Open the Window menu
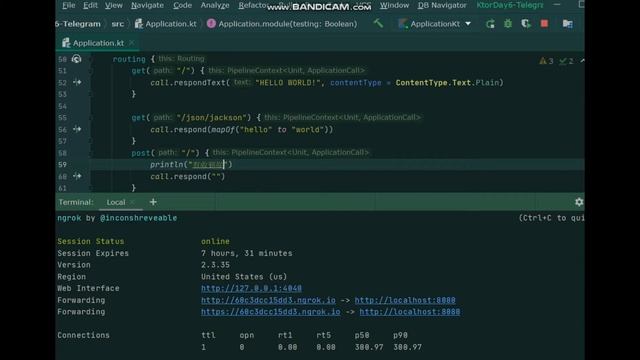Viewport: 640px width, 360px height. point(394,5)
